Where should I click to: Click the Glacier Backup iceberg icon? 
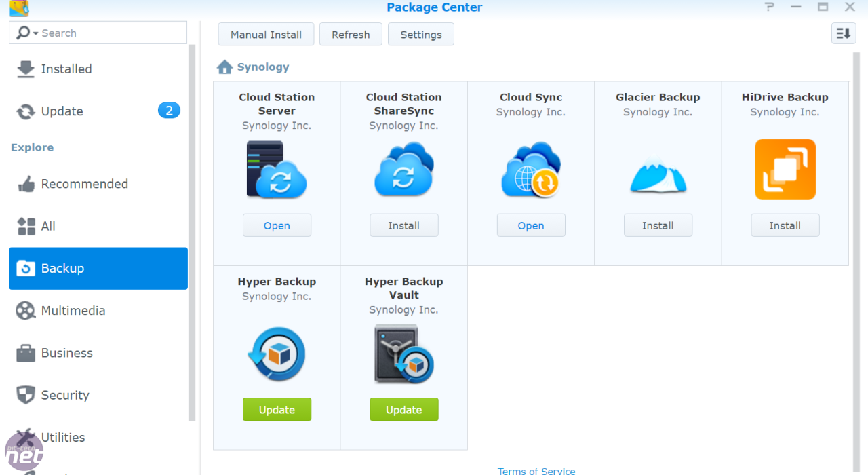point(658,176)
